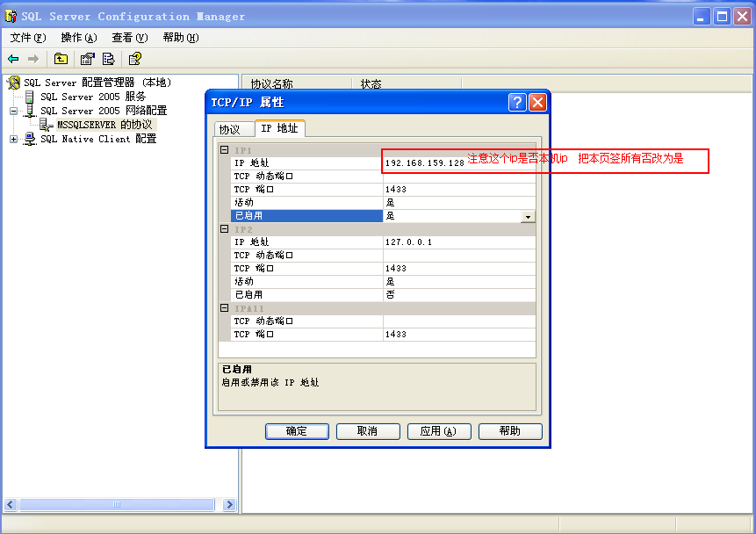Click the IP1 IP 地址 value 192.168.159.128
The width and height of the screenshot is (756, 534).
click(x=425, y=163)
